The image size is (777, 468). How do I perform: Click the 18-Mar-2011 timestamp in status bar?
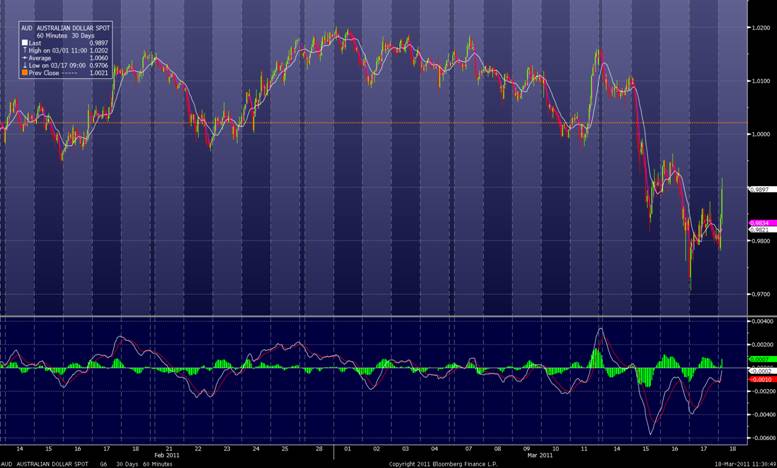738,464
